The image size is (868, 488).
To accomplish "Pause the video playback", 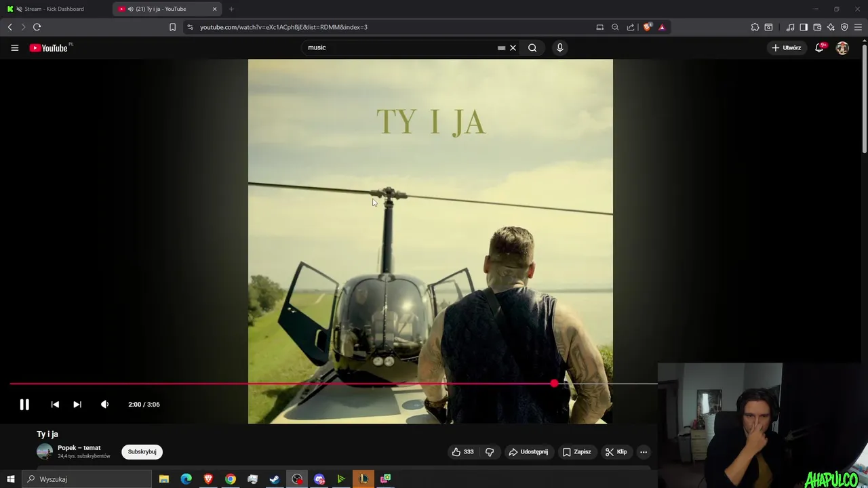I will [24, 405].
